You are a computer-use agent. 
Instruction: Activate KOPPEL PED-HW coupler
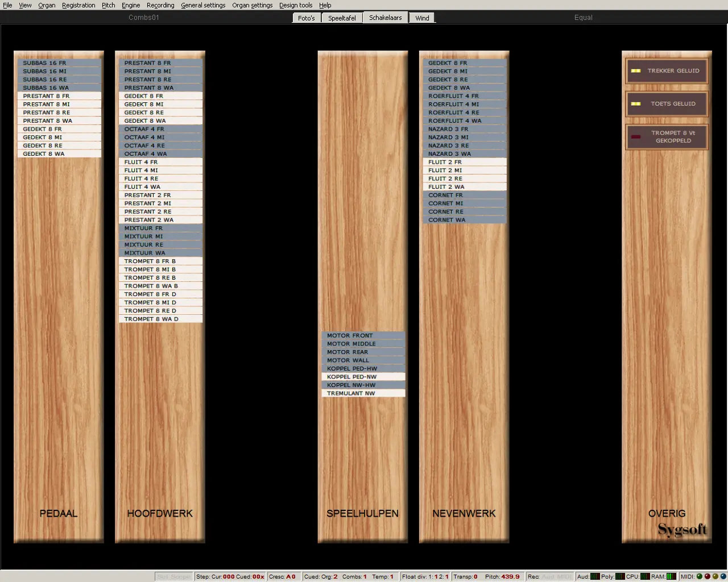pyautogui.click(x=363, y=368)
